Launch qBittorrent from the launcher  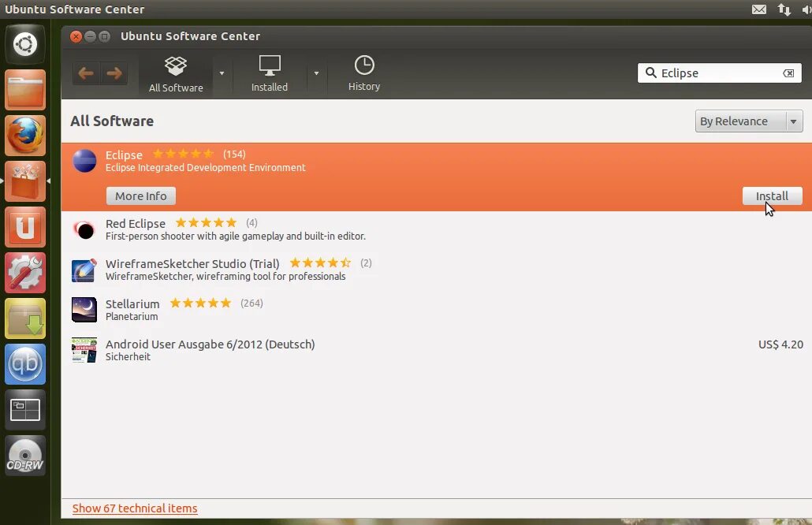[25, 364]
